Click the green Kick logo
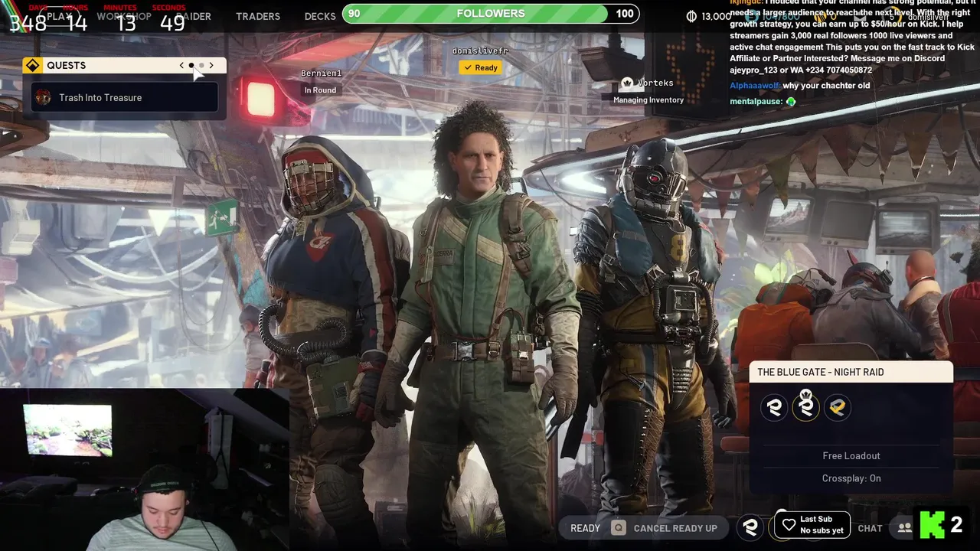The image size is (980, 551). (x=933, y=525)
